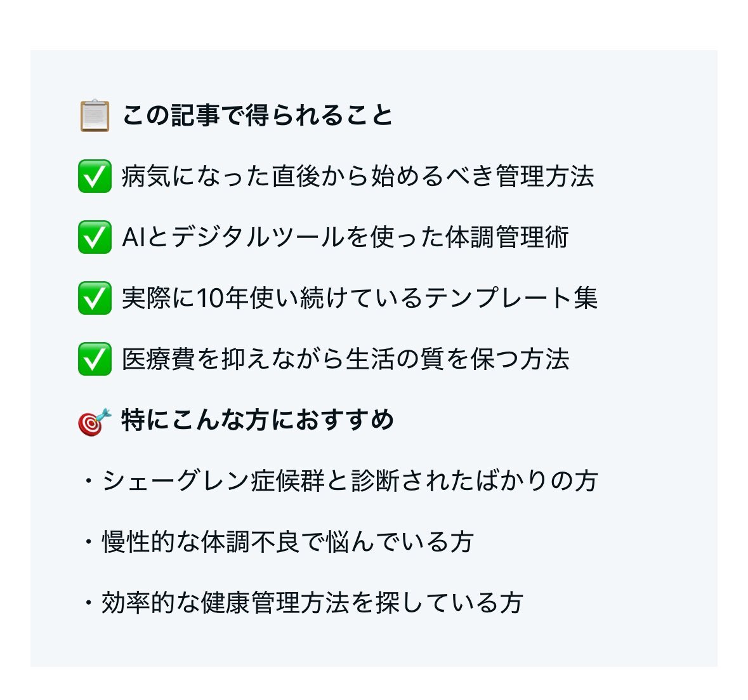748x700 pixels.
Task: Click the green checkmark beside 医療費を抑えながら
Action: (x=95, y=359)
